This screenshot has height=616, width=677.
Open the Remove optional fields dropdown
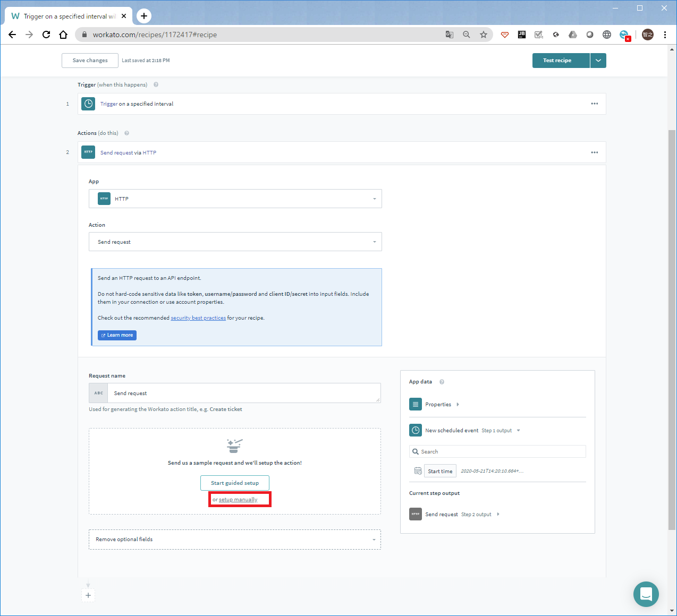pos(235,540)
